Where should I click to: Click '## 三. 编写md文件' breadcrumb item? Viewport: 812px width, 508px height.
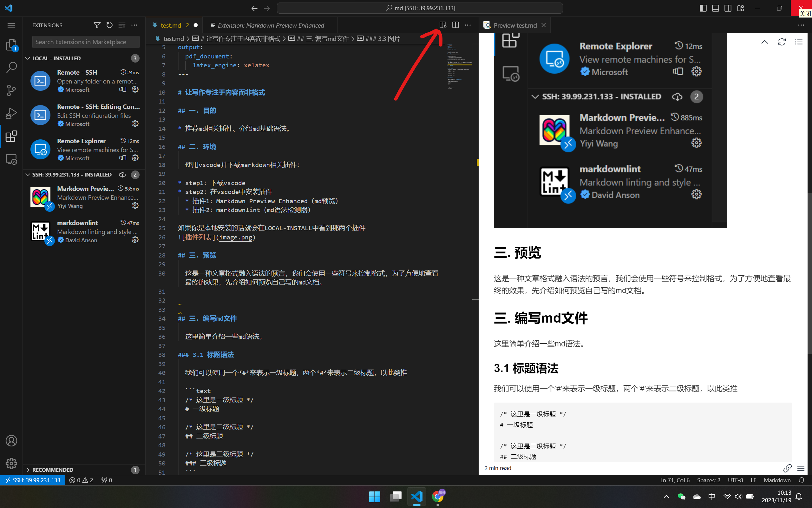(319, 39)
